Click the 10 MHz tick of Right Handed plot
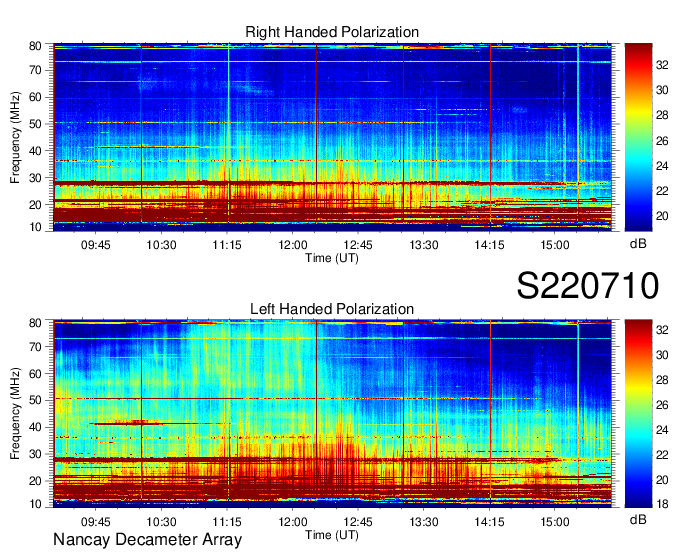This screenshot has width=680, height=552. (x=35, y=227)
